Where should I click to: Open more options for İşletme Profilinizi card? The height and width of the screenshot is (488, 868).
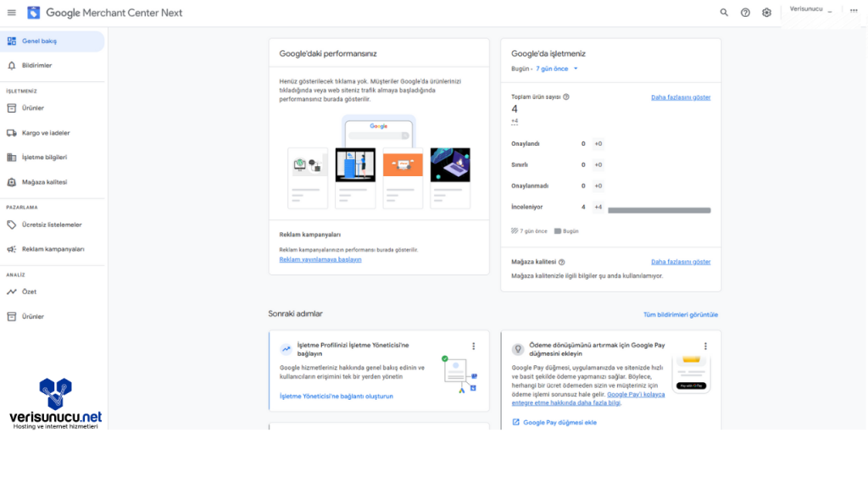[x=473, y=347]
